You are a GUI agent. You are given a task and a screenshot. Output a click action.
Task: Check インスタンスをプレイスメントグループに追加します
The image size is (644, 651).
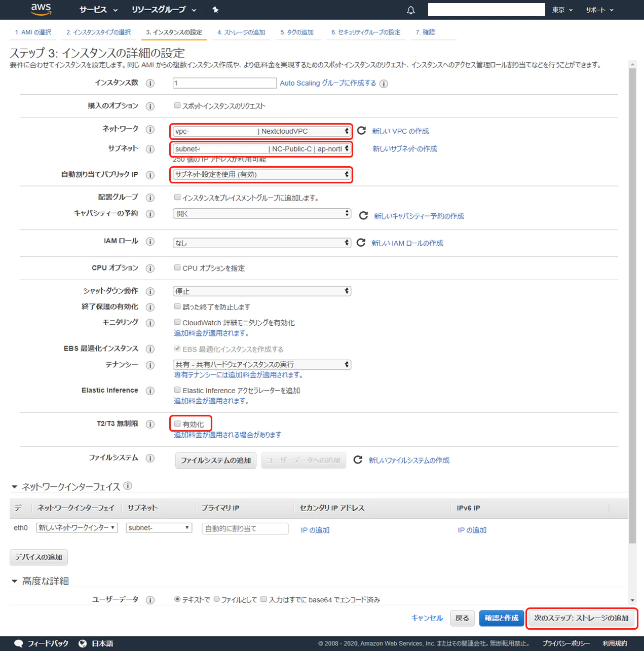click(x=177, y=197)
